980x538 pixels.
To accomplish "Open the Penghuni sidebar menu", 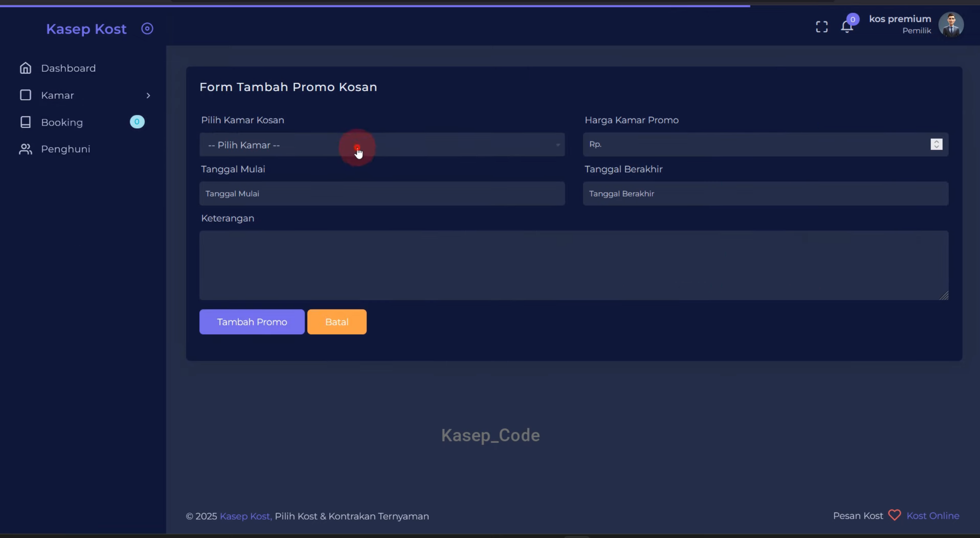I will click(x=66, y=149).
